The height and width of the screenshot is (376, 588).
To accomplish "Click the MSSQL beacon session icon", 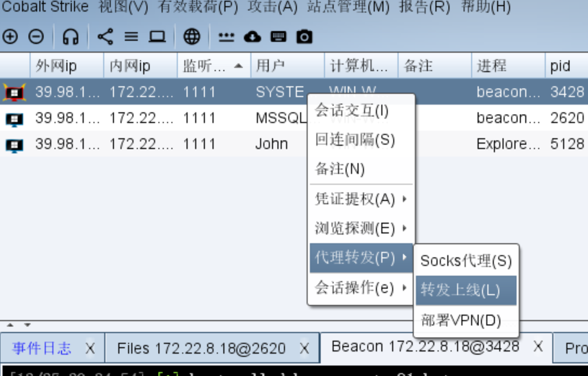I will (14, 119).
